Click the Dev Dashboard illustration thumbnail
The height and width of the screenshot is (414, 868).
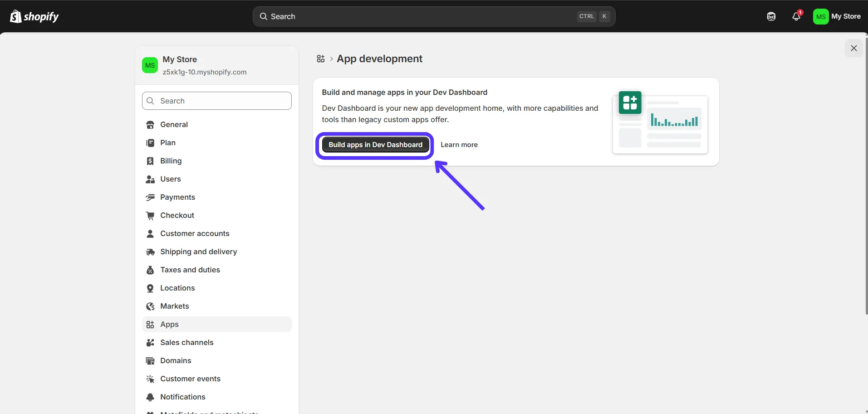[x=660, y=122]
